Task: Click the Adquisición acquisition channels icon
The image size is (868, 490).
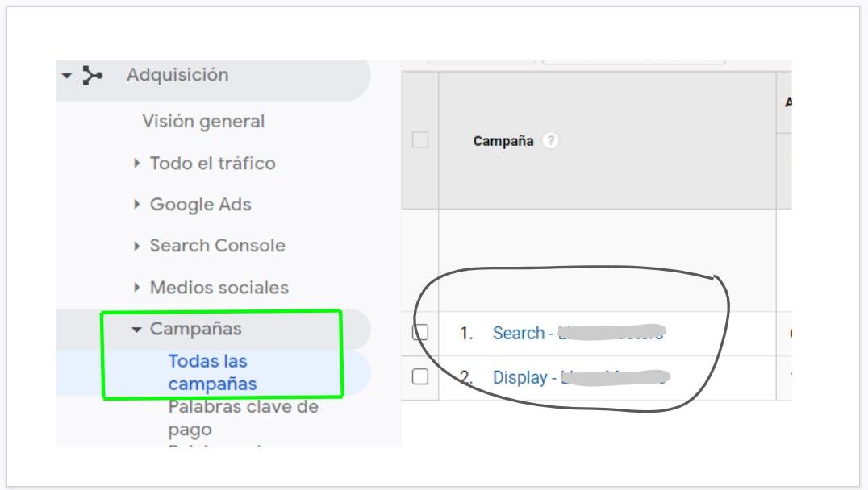Action: 92,74
